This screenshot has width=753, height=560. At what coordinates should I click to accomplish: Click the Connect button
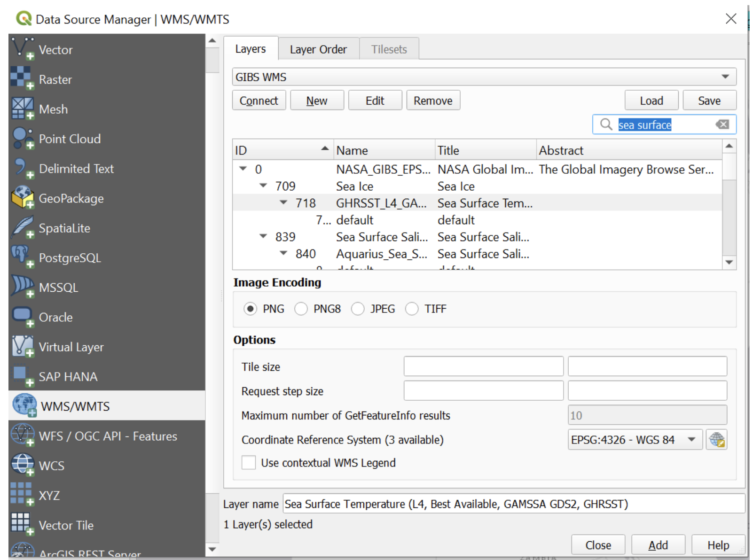tap(259, 101)
